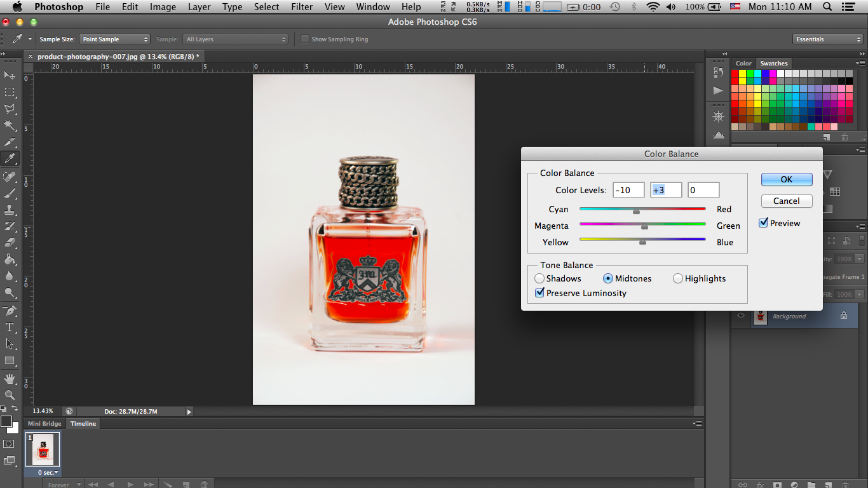
Task: Click OK in Color Balance dialog
Action: point(787,179)
